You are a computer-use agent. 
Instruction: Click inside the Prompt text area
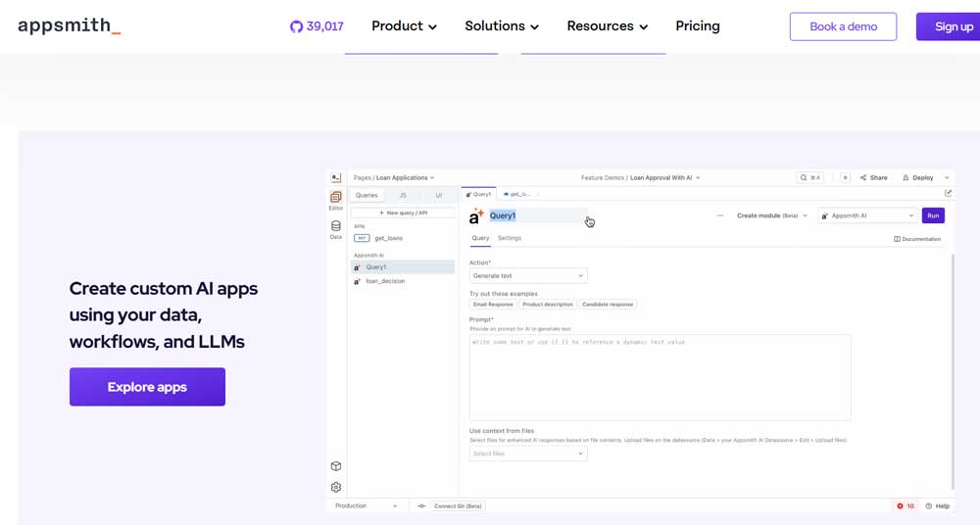tap(660, 377)
